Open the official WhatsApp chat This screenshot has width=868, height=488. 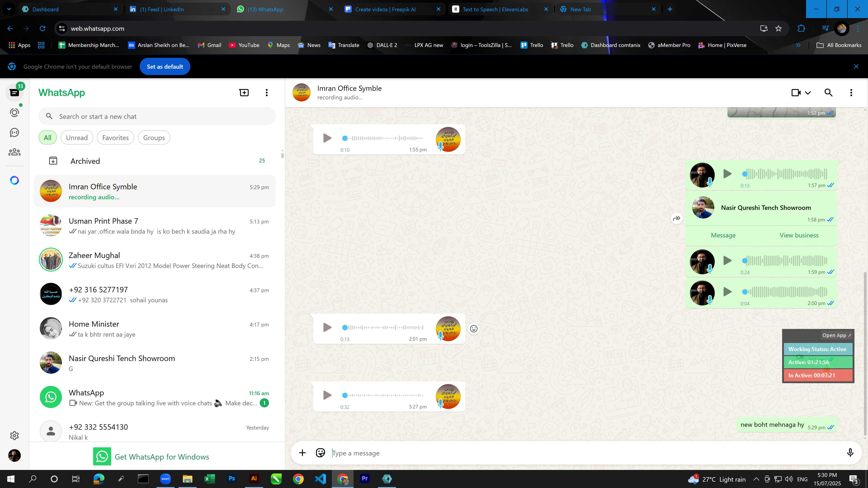tap(155, 398)
